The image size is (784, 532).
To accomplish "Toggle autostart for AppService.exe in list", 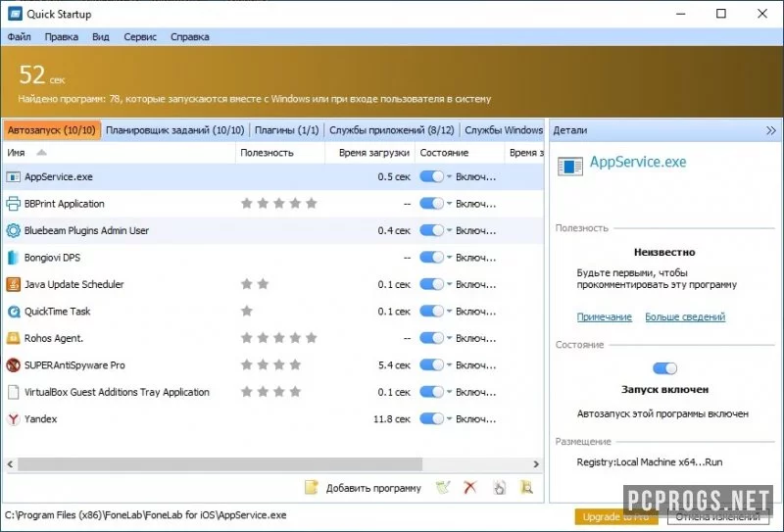I will pyautogui.click(x=431, y=177).
